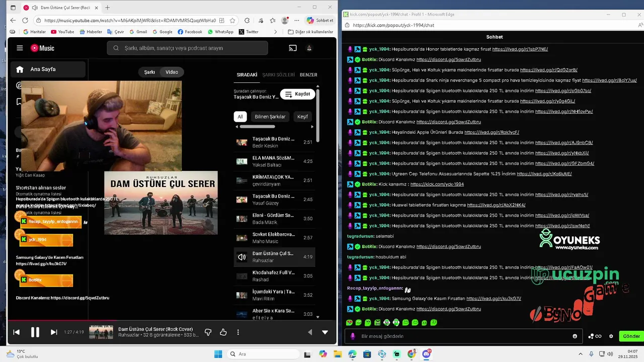This screenshot has height=362, width=644.
Task: Show more bookmarks with chevron
Action: tap(275, 32)
